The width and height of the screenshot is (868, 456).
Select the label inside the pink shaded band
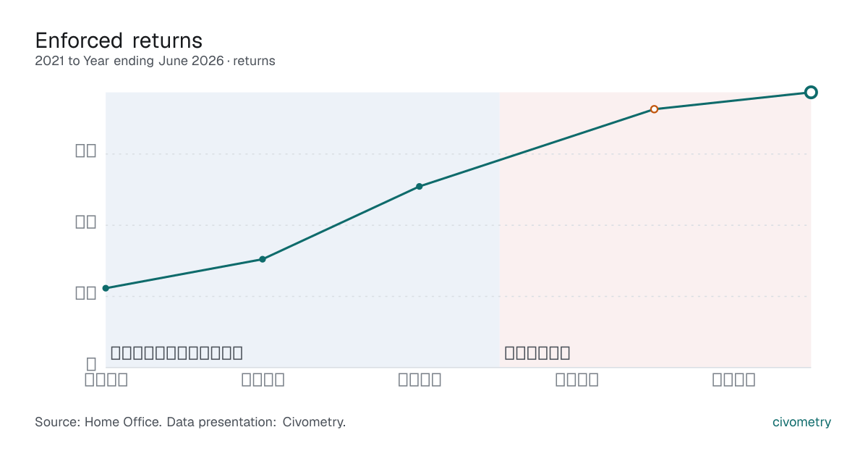[537, 353]
